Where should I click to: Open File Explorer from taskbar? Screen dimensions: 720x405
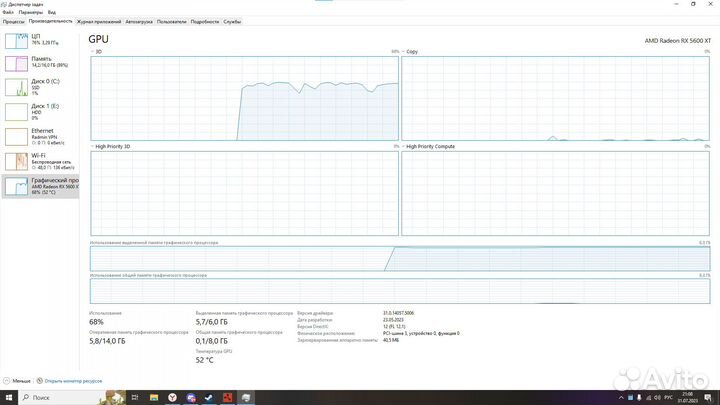click(154, 398)
